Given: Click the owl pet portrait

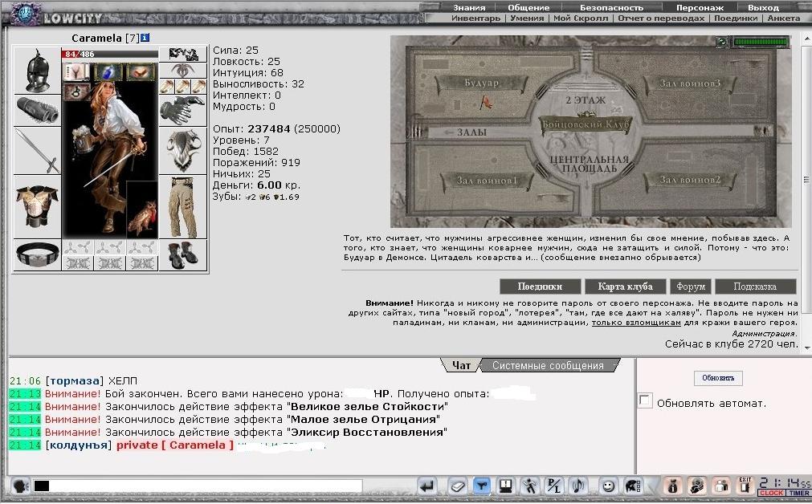Looking at the screenshot, I should (142, 209).
